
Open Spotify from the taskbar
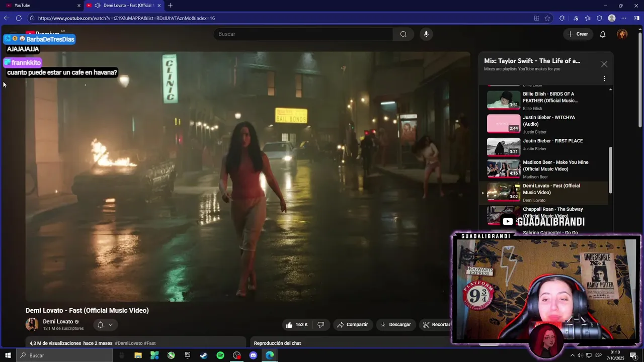[x=220, y=355]
